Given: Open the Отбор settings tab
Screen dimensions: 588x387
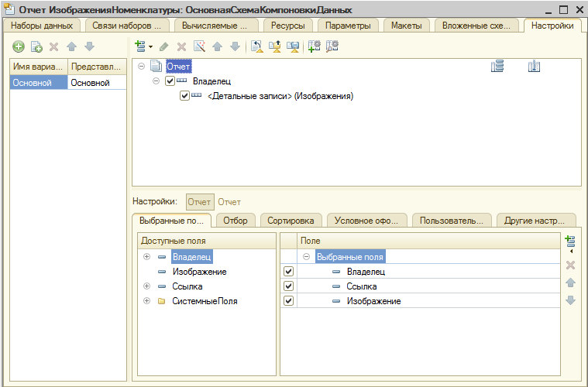Looking at the screenshot, I should tap(236, 221).
